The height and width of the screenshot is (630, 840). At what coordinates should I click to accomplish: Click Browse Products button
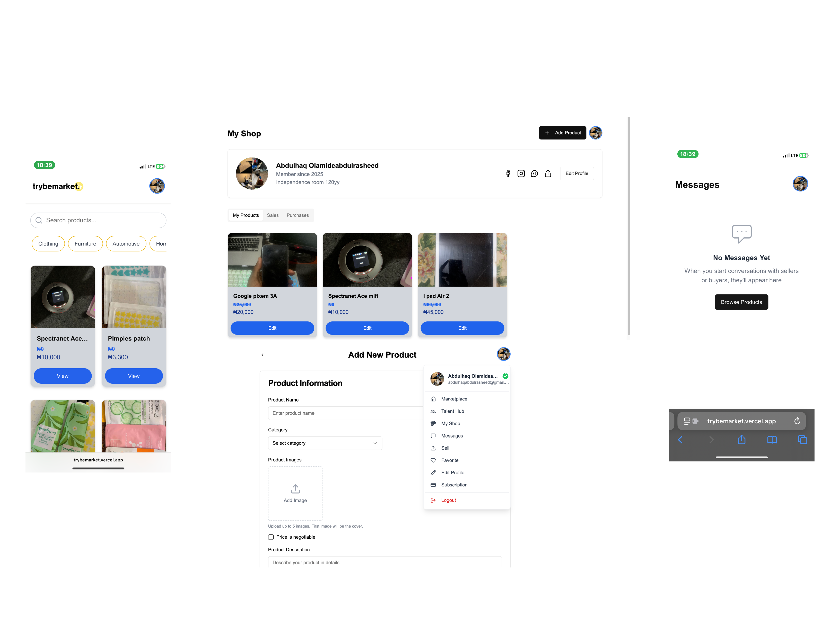click(741, 302)
